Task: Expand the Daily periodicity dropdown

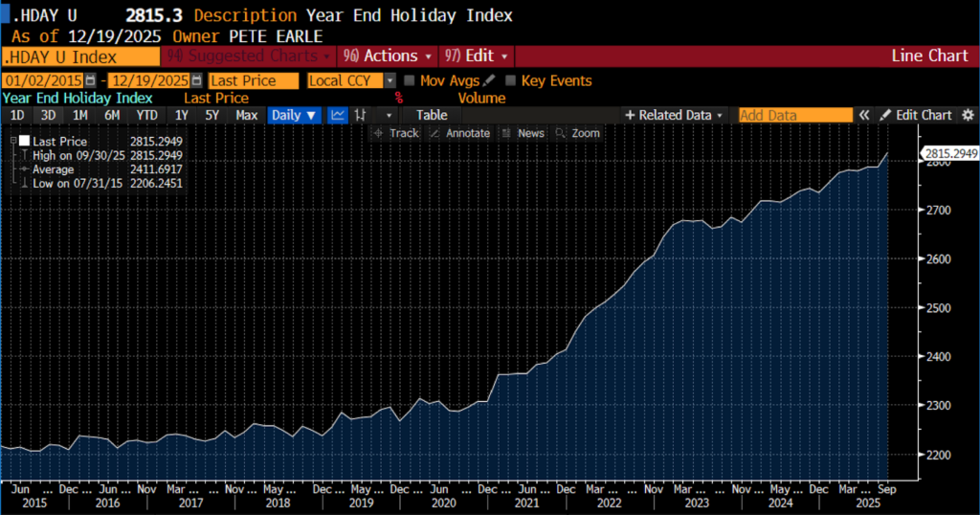Action: 293,115
